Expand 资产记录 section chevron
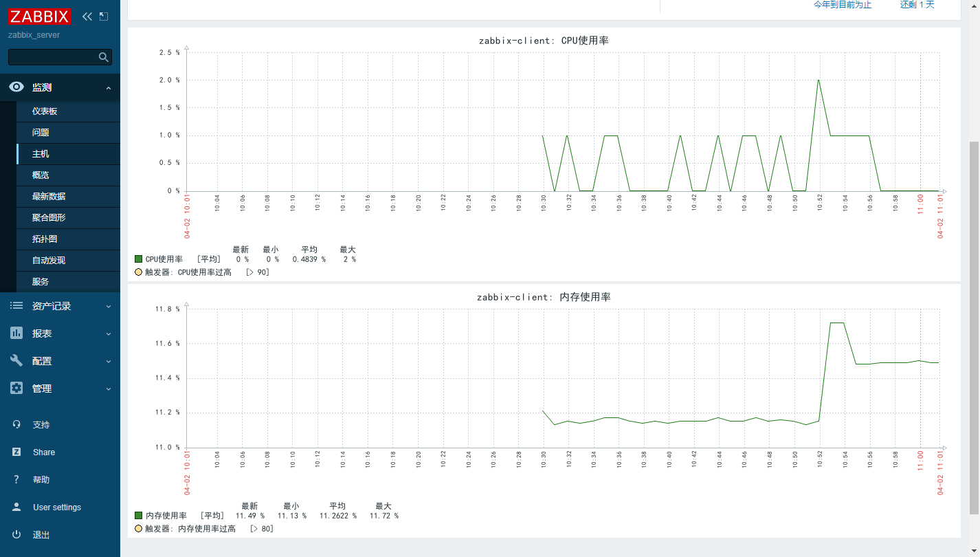980x557 pixels. 109,307
